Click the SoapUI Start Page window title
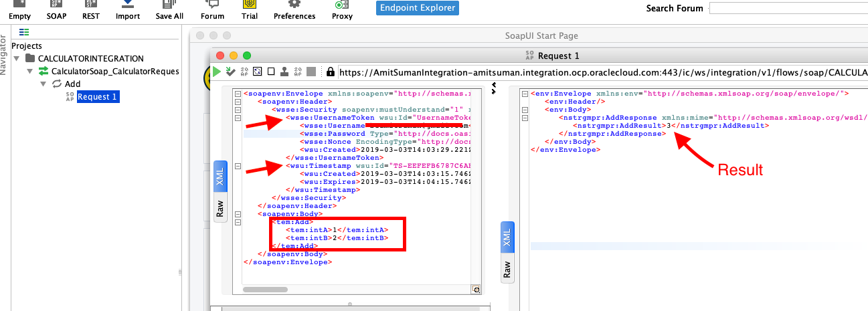The image size is (868, 311). [x=541, y=35]
